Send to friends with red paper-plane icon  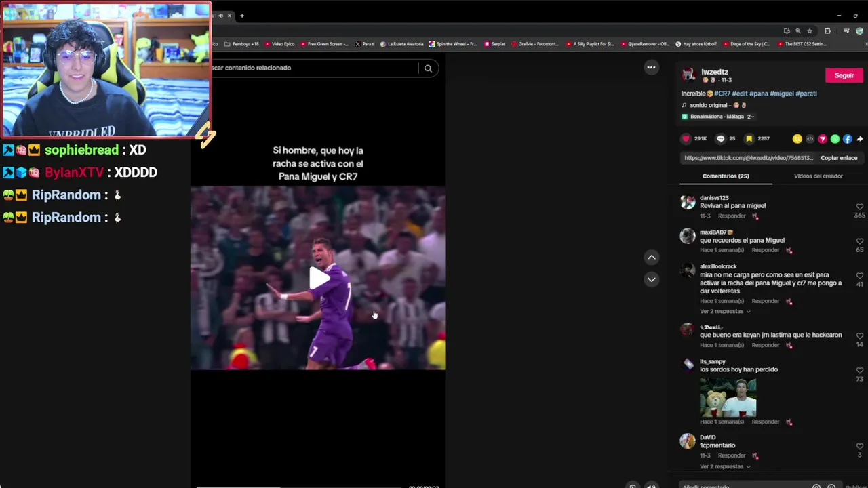tap(823, 139)
